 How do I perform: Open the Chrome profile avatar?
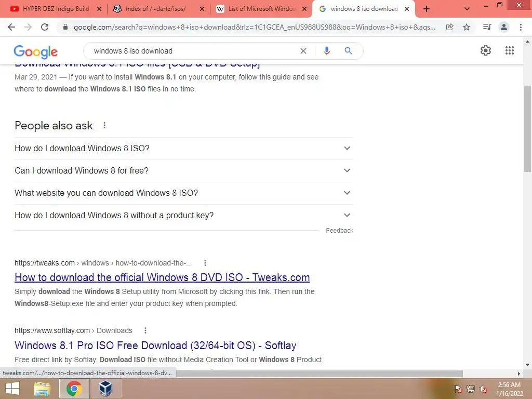click(x=504, y=27)
